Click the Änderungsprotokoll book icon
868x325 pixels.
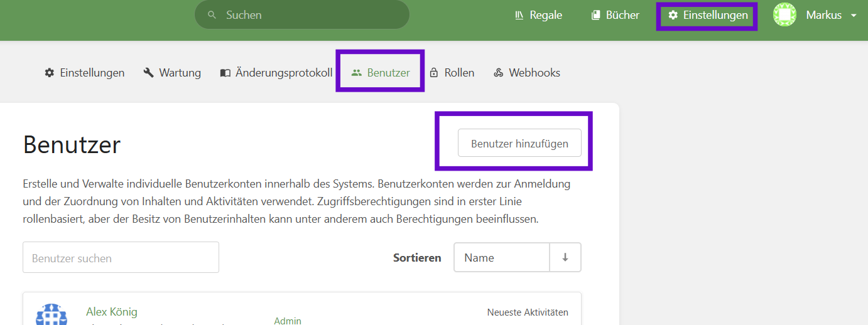225,73
